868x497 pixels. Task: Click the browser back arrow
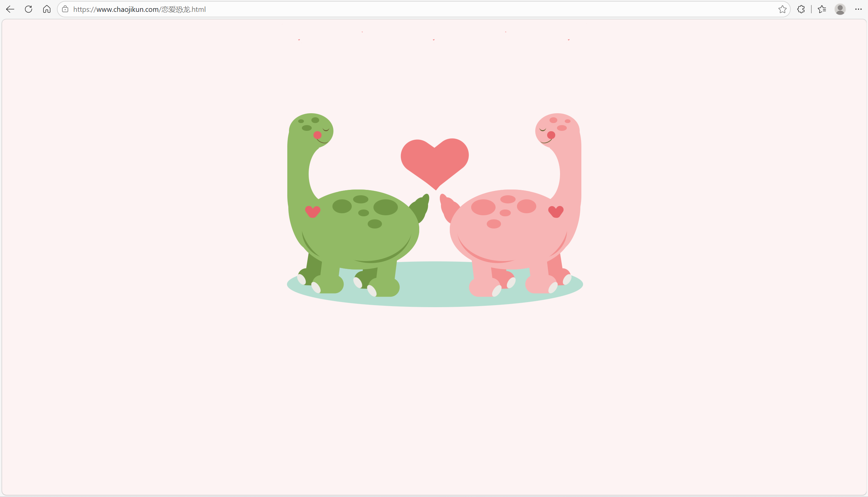click(10, 9)
